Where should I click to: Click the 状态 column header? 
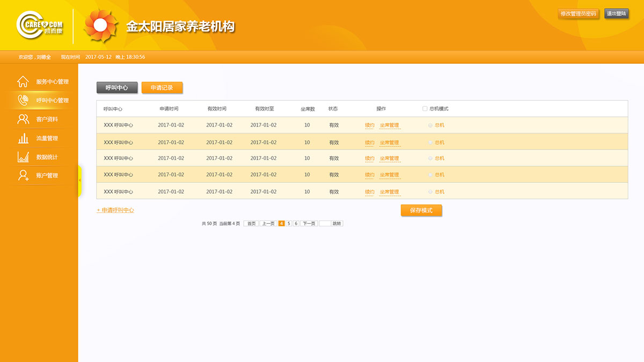[x=333, y=109]
